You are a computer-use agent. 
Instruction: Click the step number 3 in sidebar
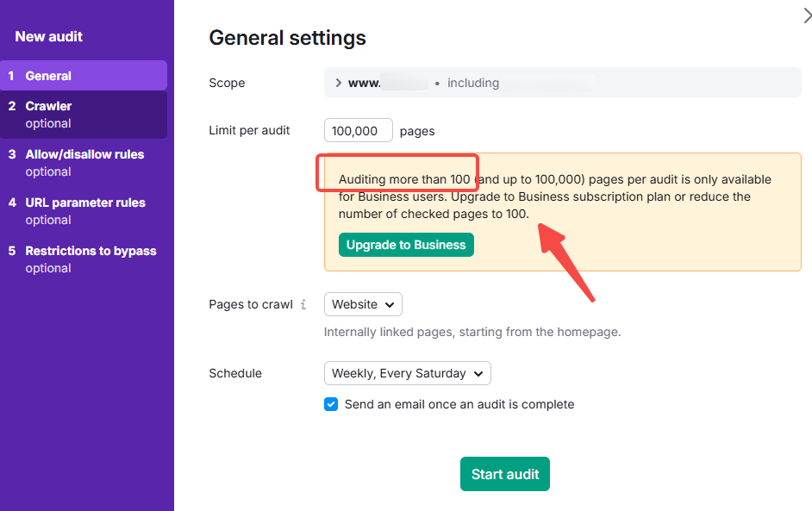(12, 154)
